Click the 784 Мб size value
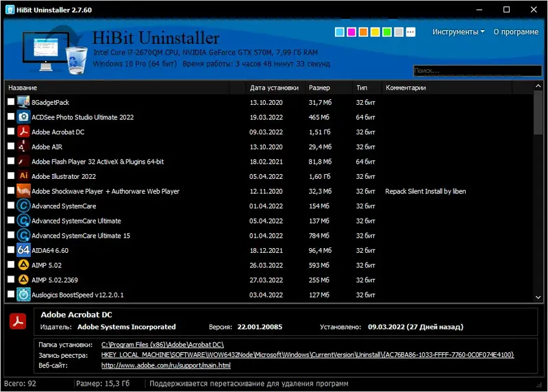Image resolution: width=548 pixels, height=392 pixels. coord(319,236)
